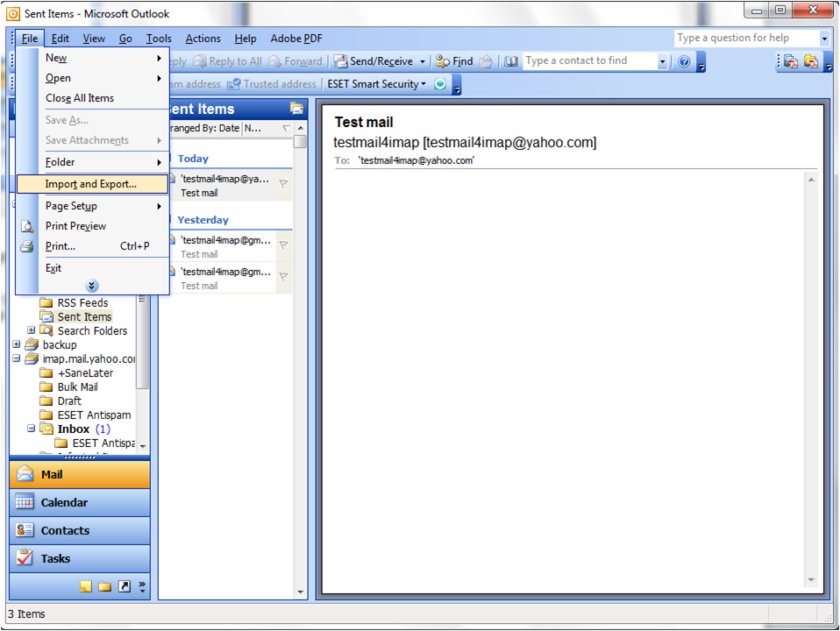
Task: Collapse the imap.mail.yahoo.com node
Action: pyautogui.click(x=16, y=358)
